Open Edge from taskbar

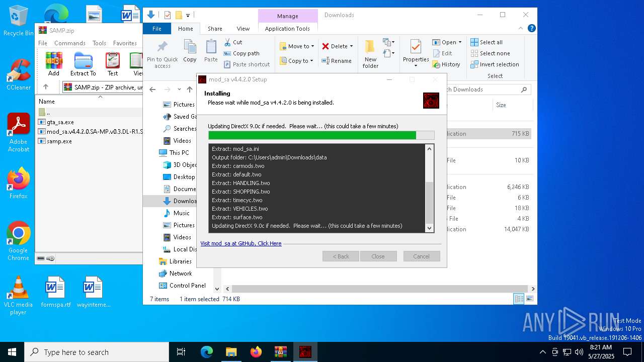[x=207, y=352]
